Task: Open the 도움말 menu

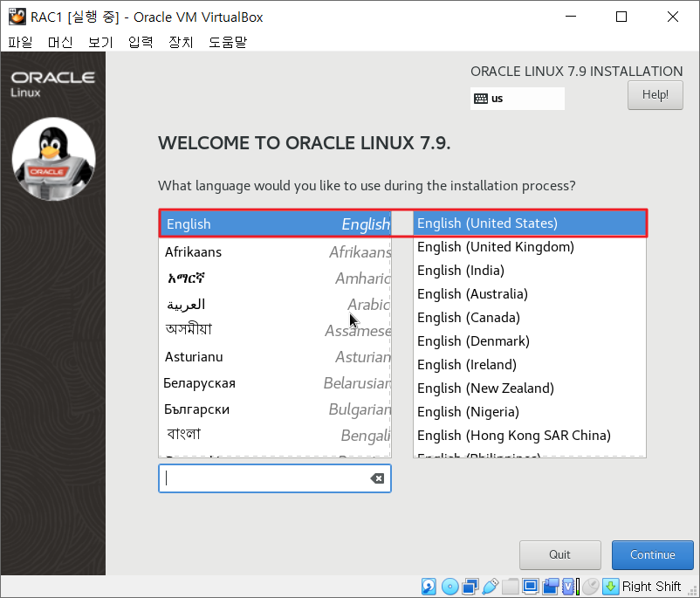Action: click(x=228, y=42)
